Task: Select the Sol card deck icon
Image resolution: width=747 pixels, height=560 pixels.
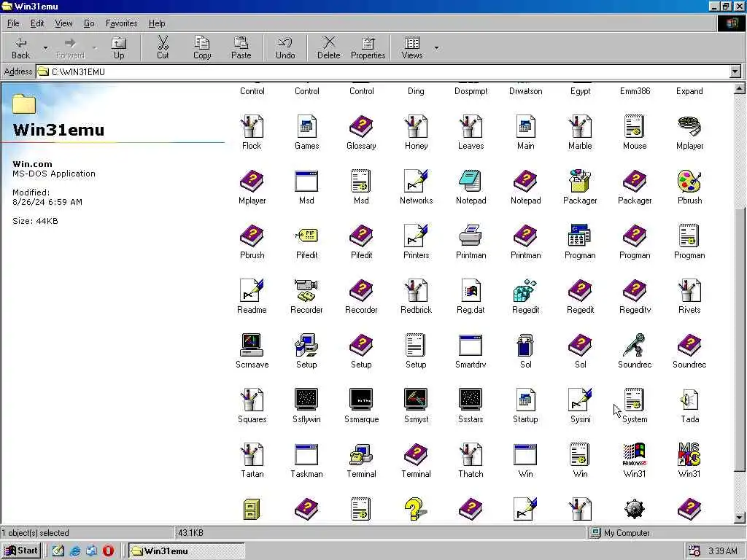Action: click(525, 346)
